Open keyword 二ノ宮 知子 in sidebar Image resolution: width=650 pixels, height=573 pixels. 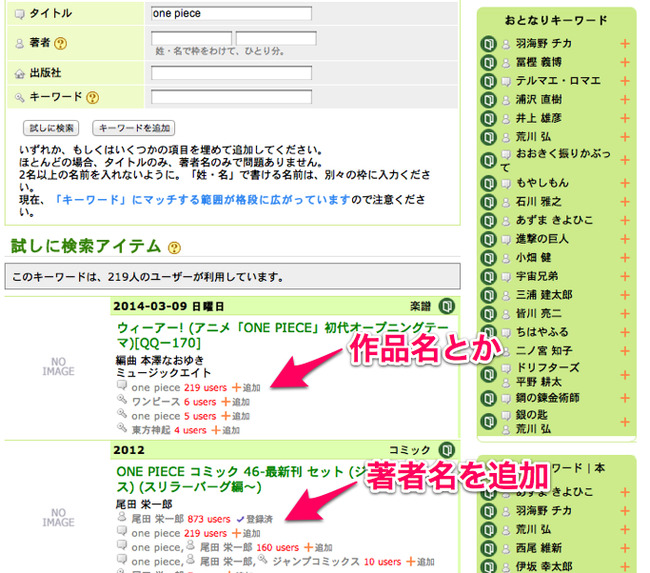pos(544,351)
